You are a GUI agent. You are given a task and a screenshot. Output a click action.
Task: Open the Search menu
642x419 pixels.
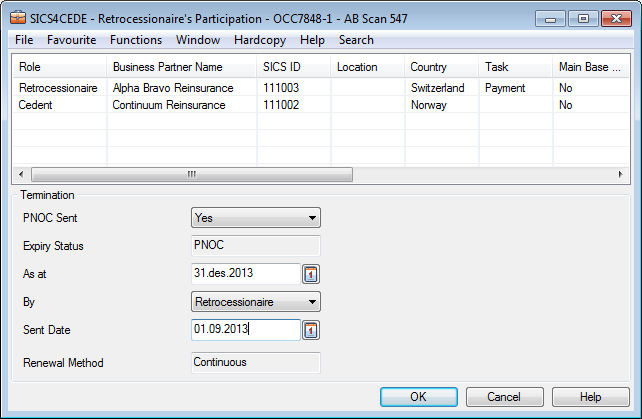[x=356, y=40]
